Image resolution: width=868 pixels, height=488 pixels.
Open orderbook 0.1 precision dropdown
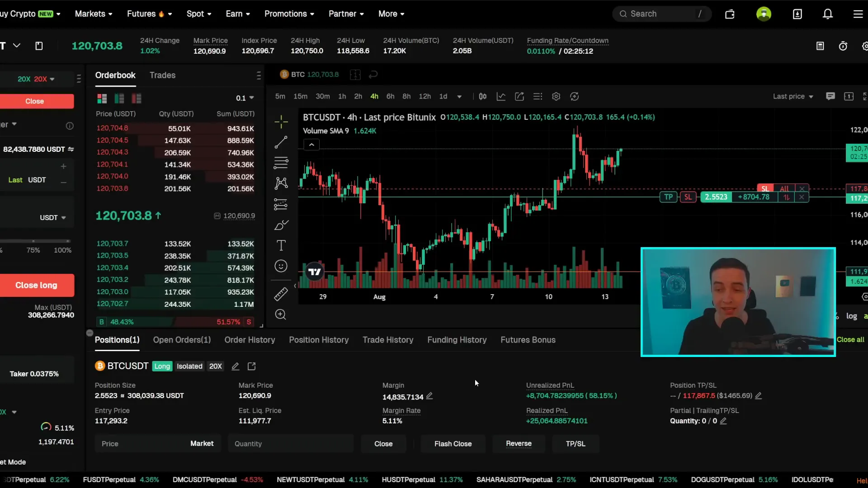245,98
